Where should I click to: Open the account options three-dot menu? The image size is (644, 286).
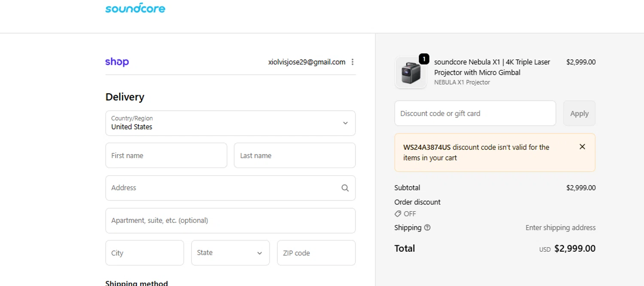tap(352, 62)
